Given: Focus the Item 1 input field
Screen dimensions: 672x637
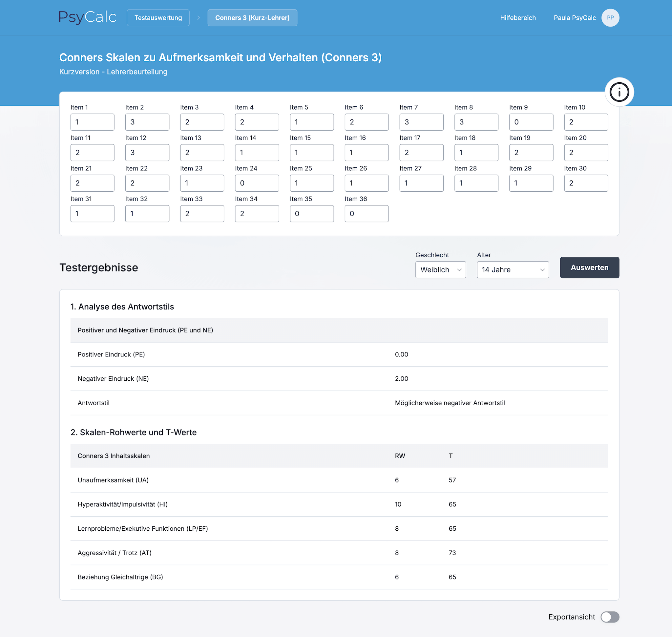Looking at the screenshot, I should coord(92,122).
